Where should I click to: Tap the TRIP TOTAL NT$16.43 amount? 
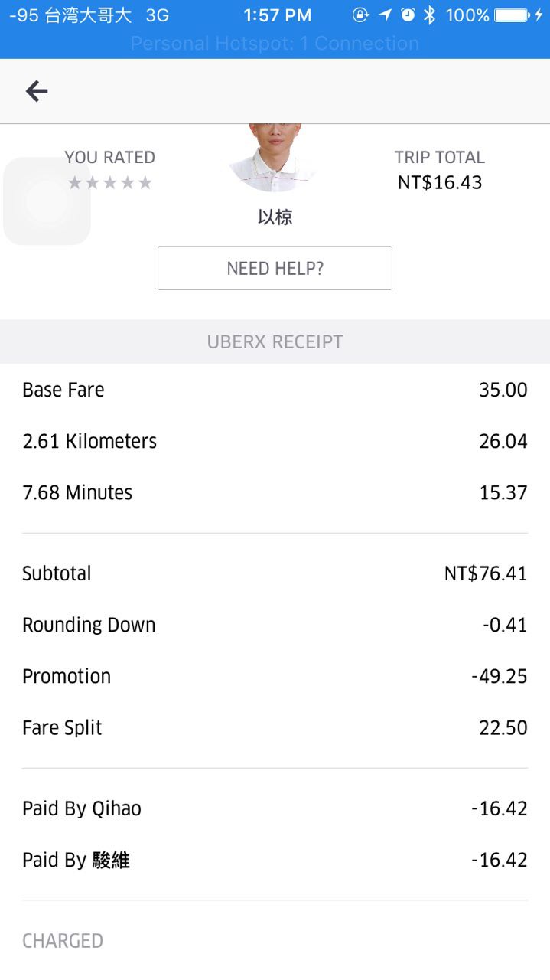(440, 183)
